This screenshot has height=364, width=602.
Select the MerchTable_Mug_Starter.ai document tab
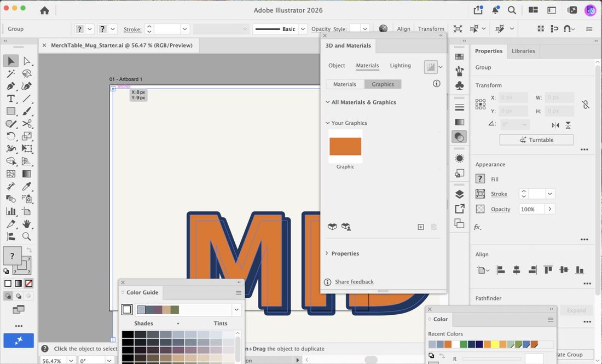pos(121,45)
